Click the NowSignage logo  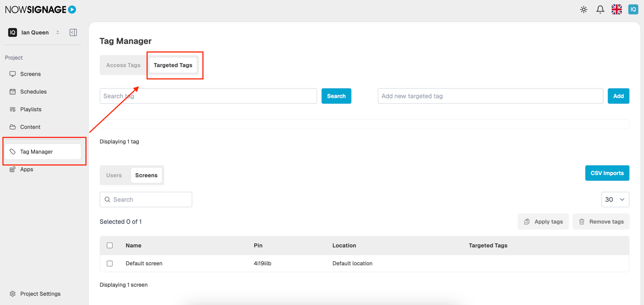[40, 10]
